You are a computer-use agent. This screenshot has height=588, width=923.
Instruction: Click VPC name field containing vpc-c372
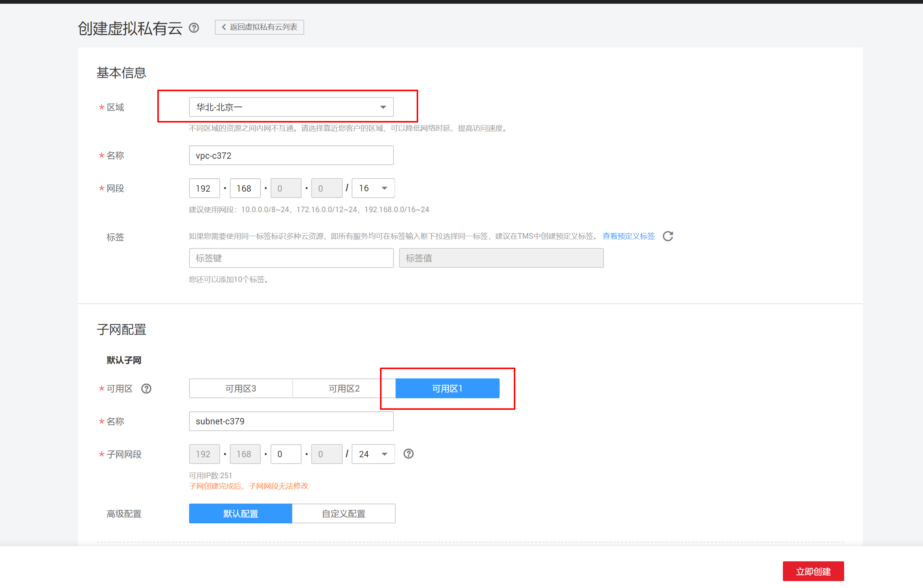click(291, 156)
